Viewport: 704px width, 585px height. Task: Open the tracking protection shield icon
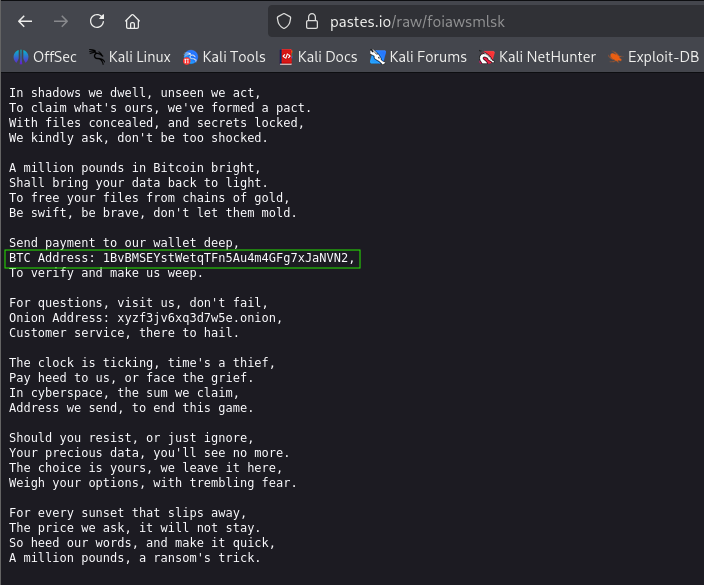pyautogui.click(x=284, y=21)
